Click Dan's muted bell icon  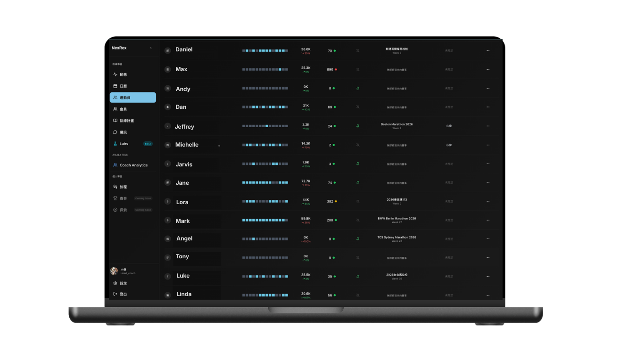[358, 107]
